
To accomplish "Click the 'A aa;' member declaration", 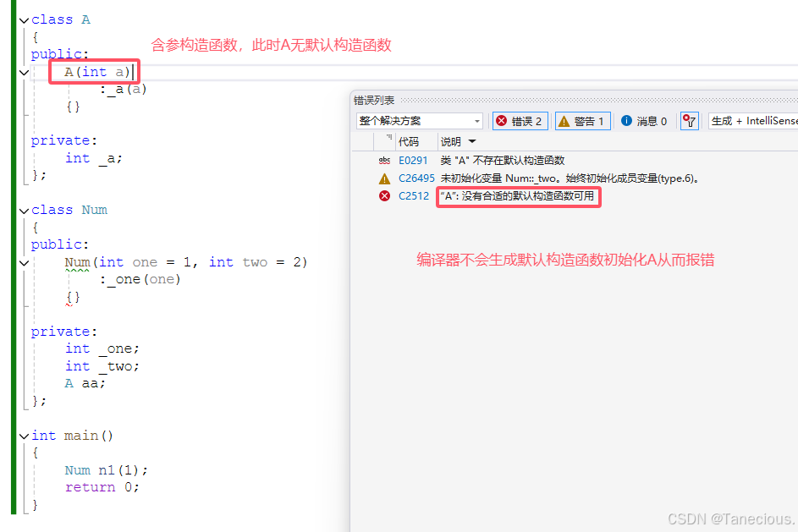I will (85, 383).
